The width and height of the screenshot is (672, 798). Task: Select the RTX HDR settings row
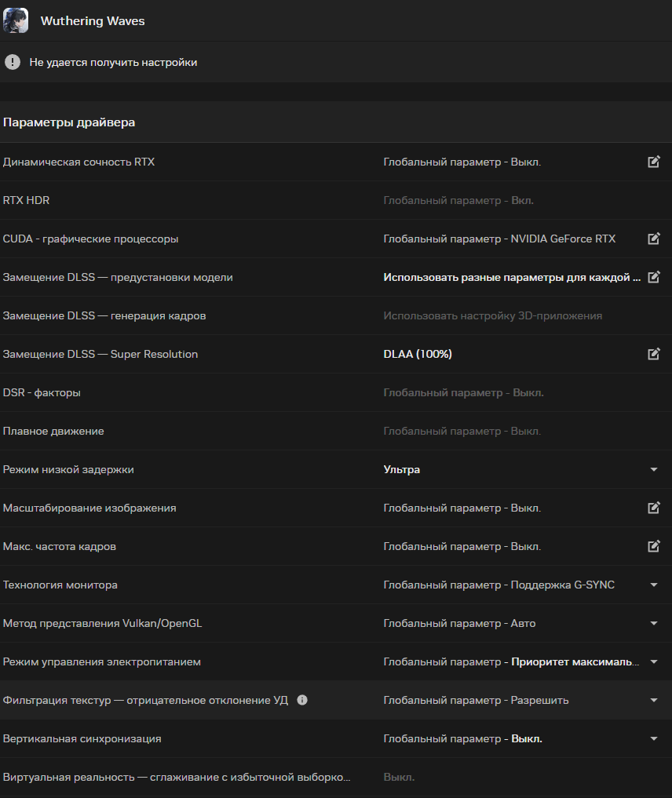click(336, 201)
